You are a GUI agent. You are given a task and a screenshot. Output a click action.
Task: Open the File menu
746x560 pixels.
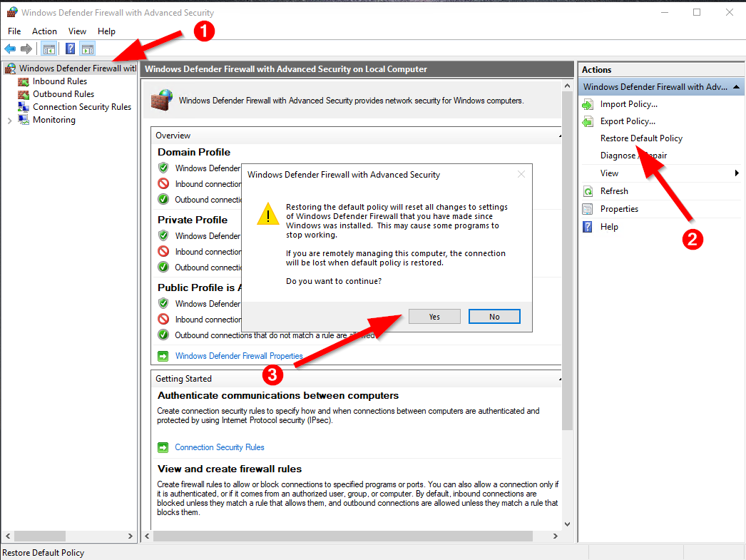coord(14,31)
